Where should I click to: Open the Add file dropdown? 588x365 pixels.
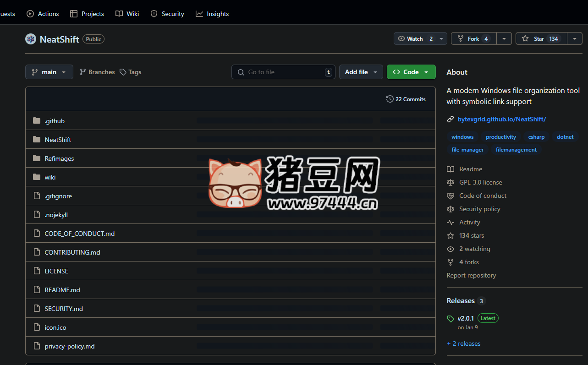pyautogui.click(x=361, y=72)
